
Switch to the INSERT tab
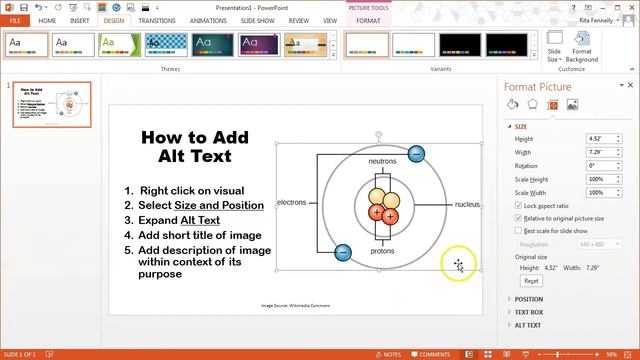coord(79,21)
